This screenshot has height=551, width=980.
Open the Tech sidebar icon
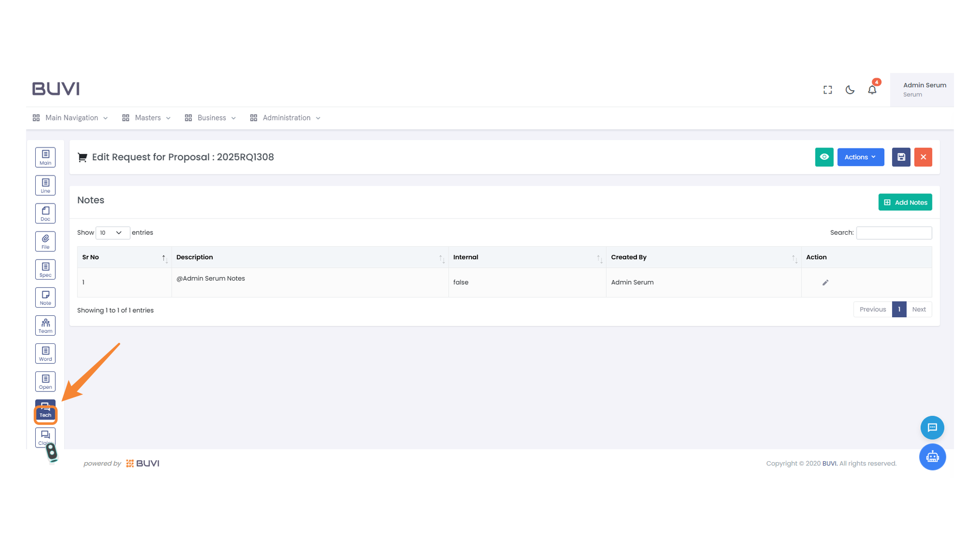(x=45, y=411)
